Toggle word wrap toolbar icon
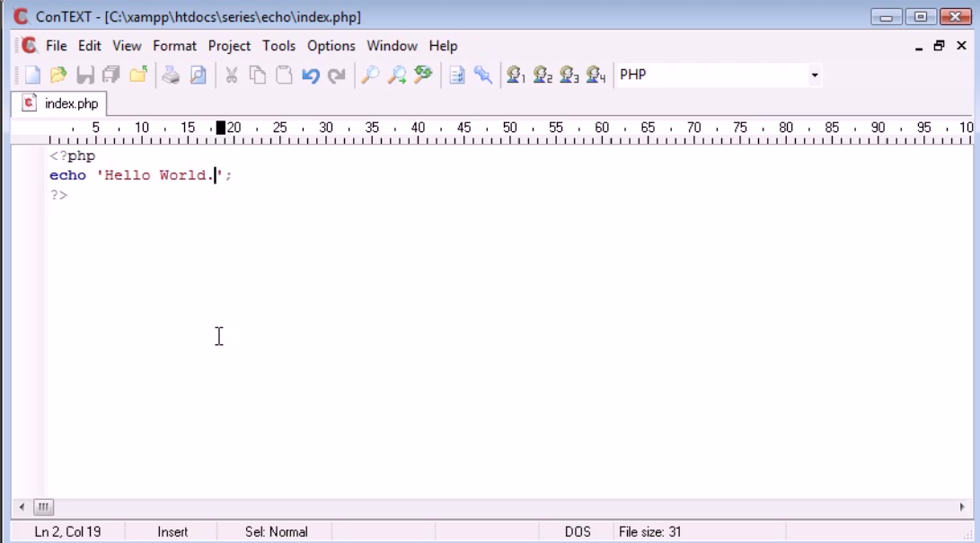980x543 pixels. pyautogui.click(x=457, y=76)
